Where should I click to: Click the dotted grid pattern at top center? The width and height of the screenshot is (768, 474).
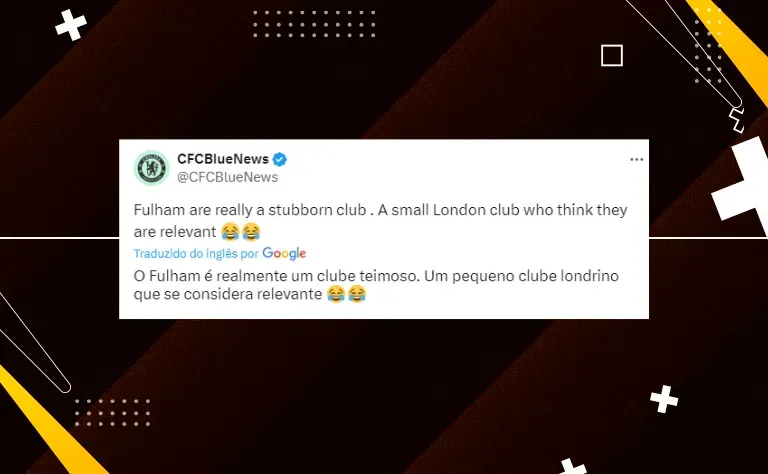(314, 24)
